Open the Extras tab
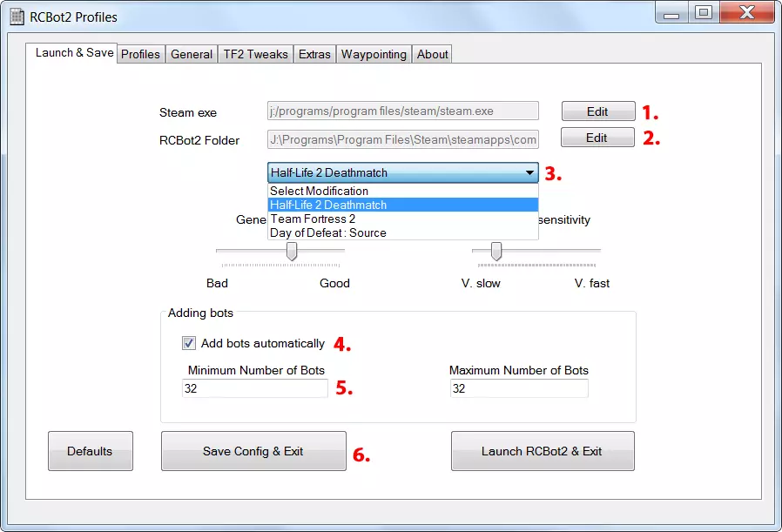 coord(314,54)
